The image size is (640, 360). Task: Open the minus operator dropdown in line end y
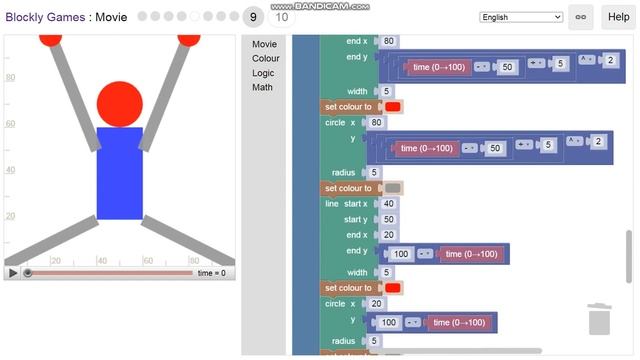coord(425,254)
